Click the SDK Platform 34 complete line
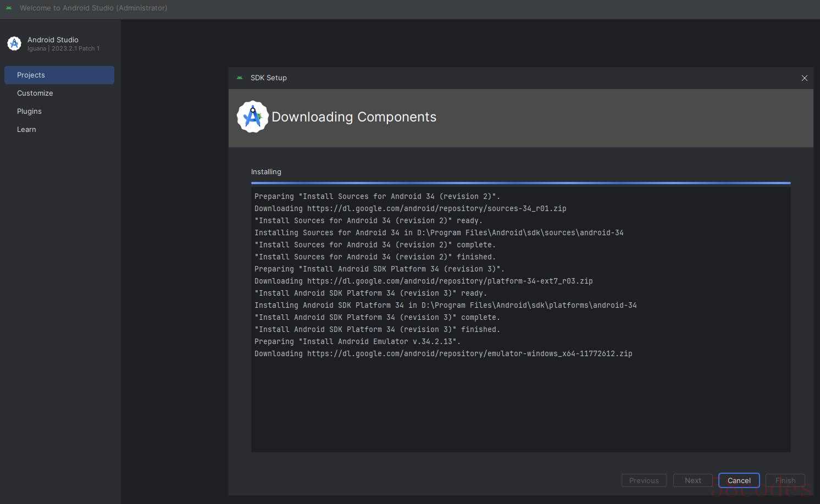The height and width of the screenshot is (504, 820). 377,317
